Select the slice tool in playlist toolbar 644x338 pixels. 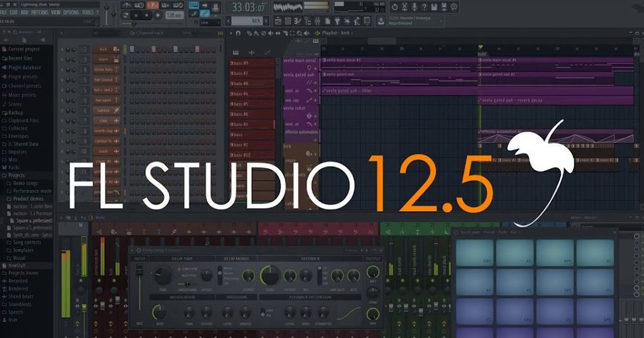pyautogui.click(x=285, y=33)
